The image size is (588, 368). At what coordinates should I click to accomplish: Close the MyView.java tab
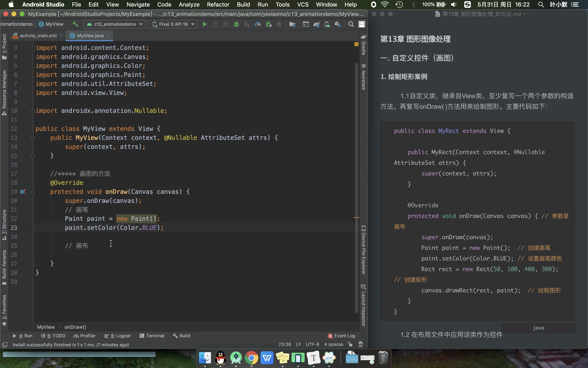coord(108,36)
